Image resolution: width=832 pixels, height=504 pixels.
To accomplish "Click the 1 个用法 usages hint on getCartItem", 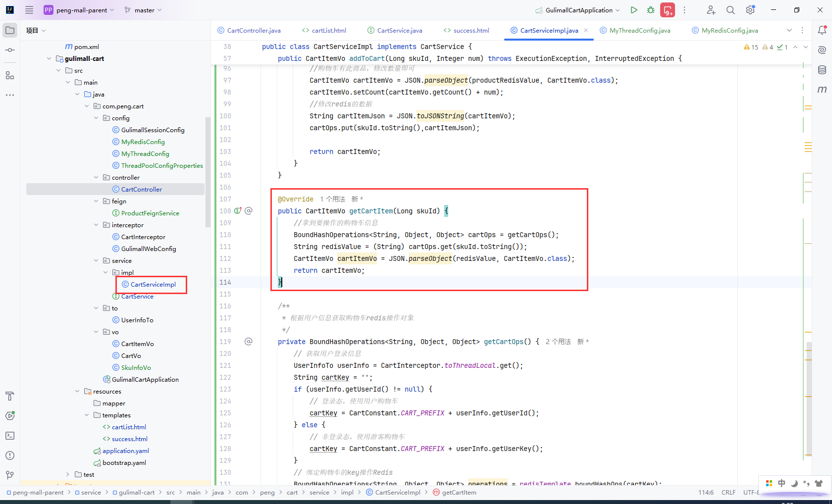I will click(x=332, y=199).
